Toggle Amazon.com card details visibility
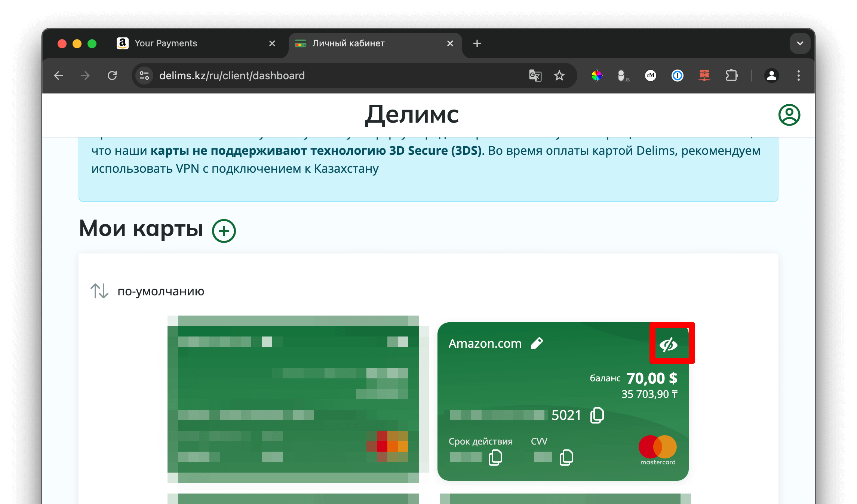The image size is (857, 504). coord(669,344)
